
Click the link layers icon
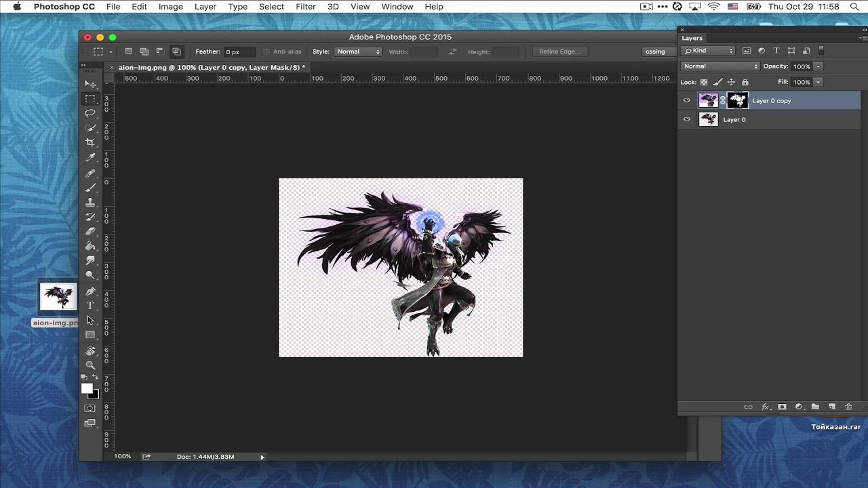[748, 407]
